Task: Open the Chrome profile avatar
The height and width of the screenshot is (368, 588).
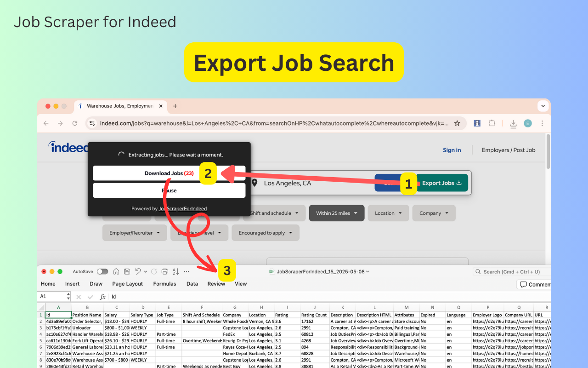Action: point(528,123)
